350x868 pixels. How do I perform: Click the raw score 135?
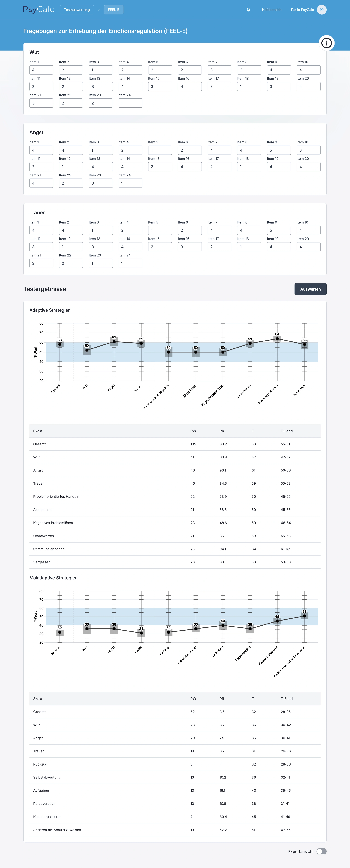point(193,444)
